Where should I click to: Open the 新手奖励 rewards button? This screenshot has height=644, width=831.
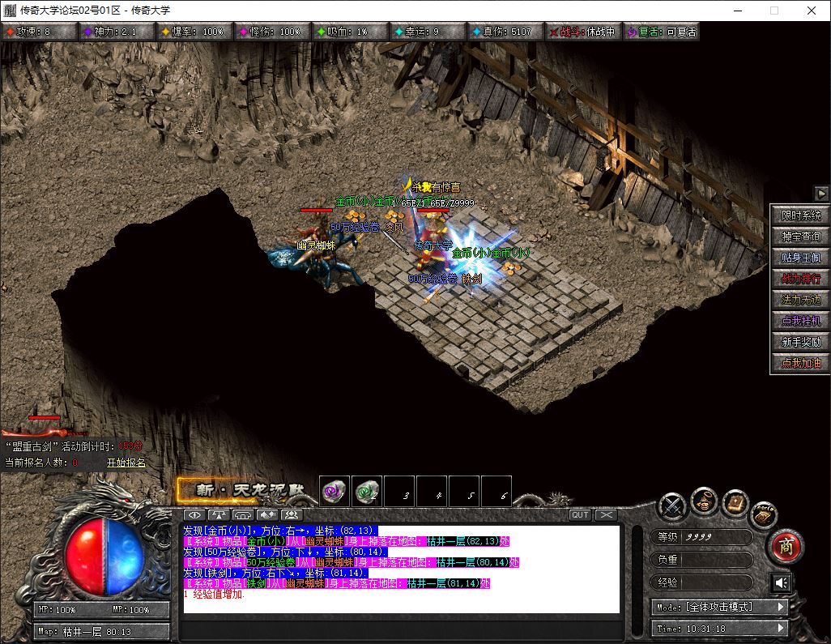click(801, 342)
